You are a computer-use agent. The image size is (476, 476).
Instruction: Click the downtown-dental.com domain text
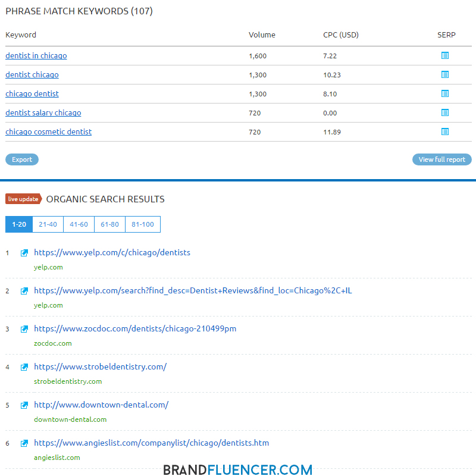(x=70, y=419)
